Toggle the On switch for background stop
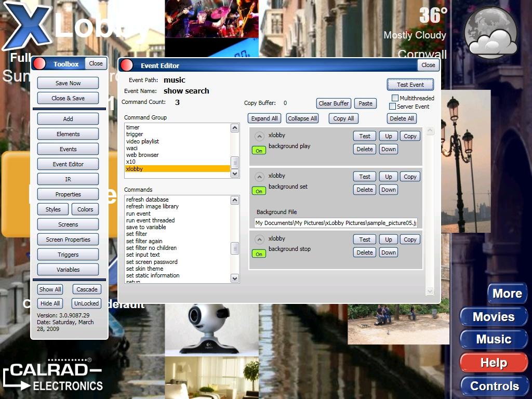The image size is (532, 399). point(259,254)
